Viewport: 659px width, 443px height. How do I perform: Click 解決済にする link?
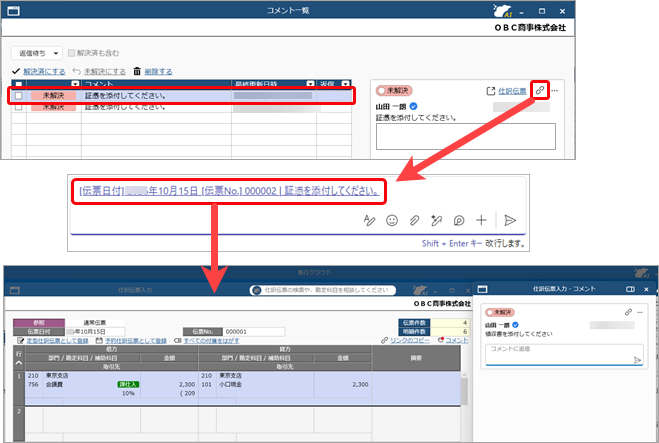click(44, 71)
